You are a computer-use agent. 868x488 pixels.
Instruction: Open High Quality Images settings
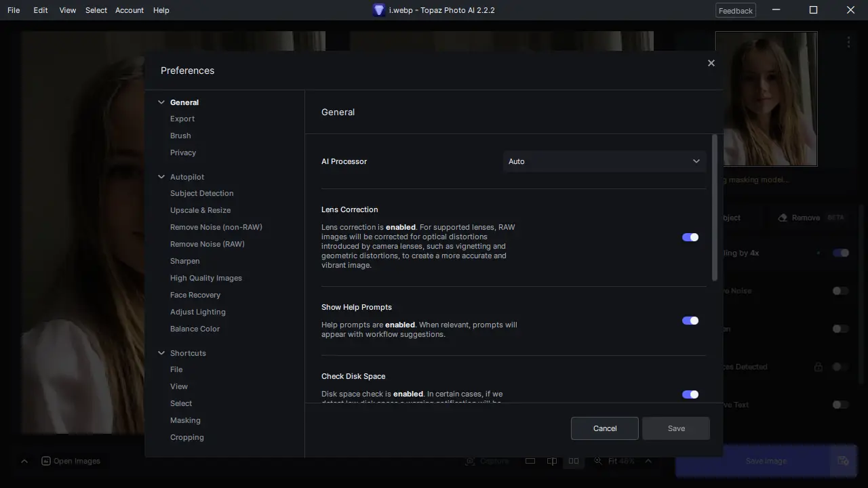click(206, 278)
